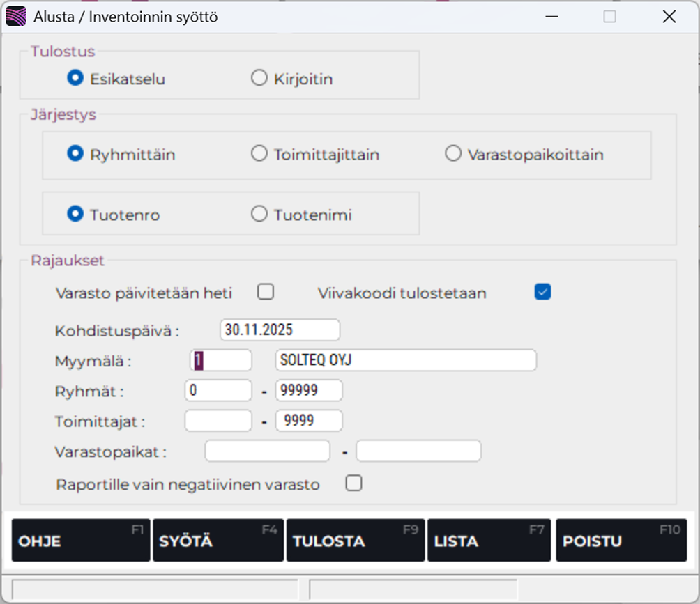Enable Varasto päivitetään heti checkbox
700x604 pixels.
point(265,292)
